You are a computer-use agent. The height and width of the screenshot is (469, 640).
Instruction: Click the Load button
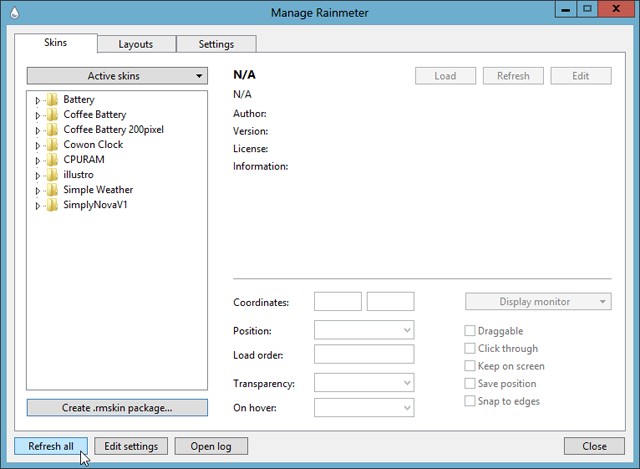445,76
